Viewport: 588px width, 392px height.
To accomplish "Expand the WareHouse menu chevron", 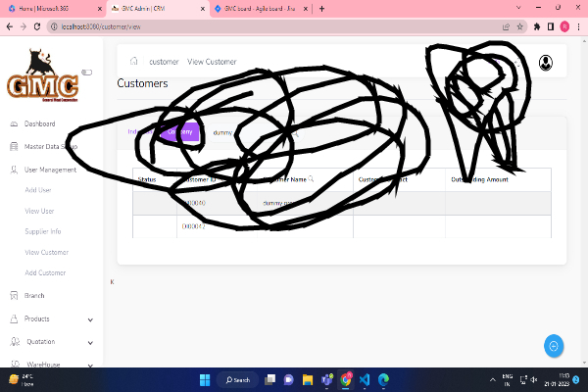I will (90, 365).
